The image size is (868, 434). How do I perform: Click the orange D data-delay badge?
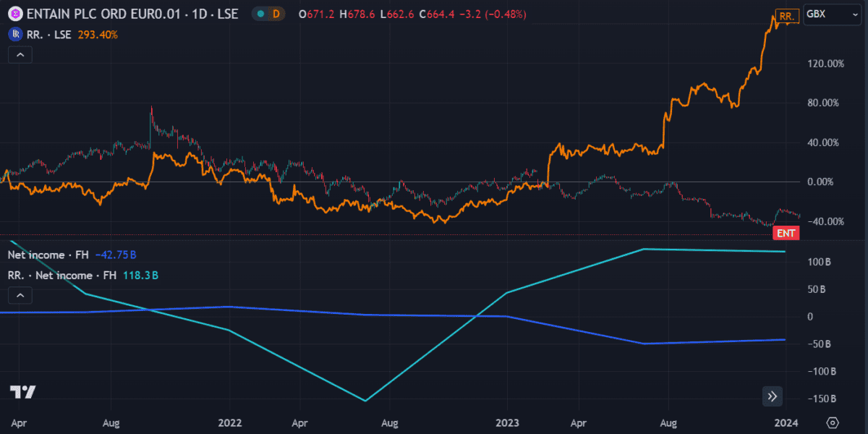coord(276,14)
